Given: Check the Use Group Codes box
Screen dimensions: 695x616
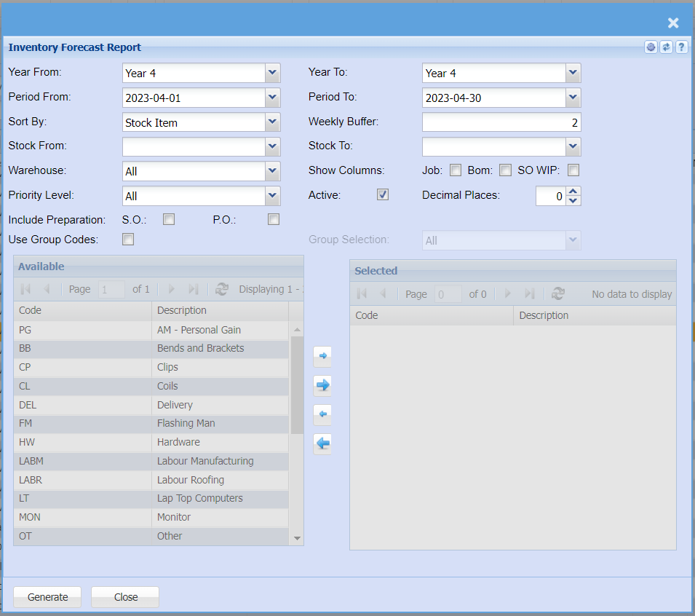Looking at the screenshot, I should [x=128, y=239].
